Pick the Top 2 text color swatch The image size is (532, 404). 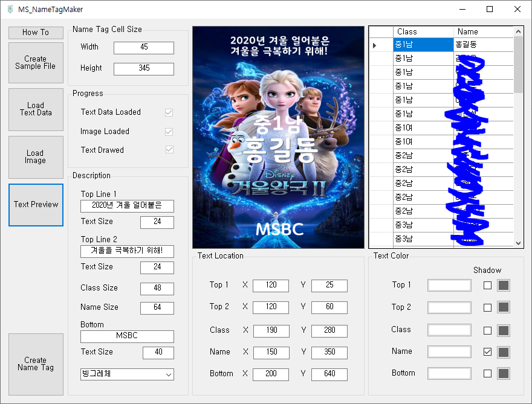click(x=450, y=307)
